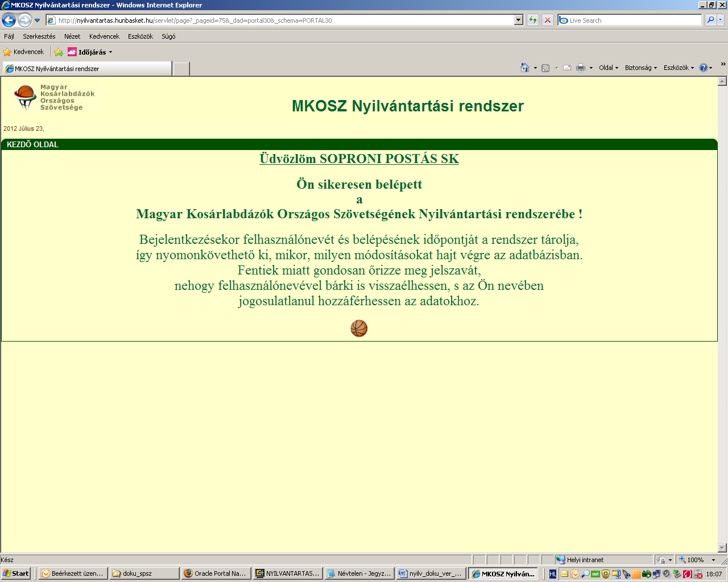728x582 pixels.
Task: Click the green ovi tray icon
Action: pyautogui.click(x=595, y=574)
